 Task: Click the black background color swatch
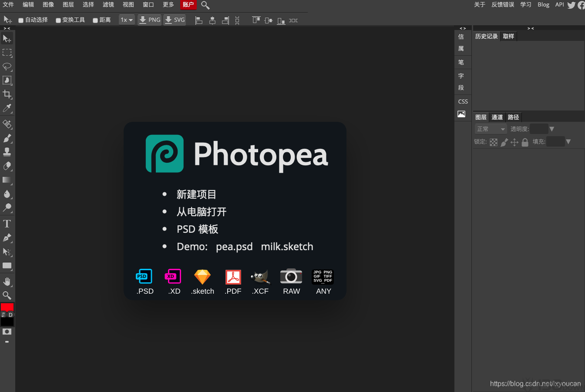click(7, 322)
